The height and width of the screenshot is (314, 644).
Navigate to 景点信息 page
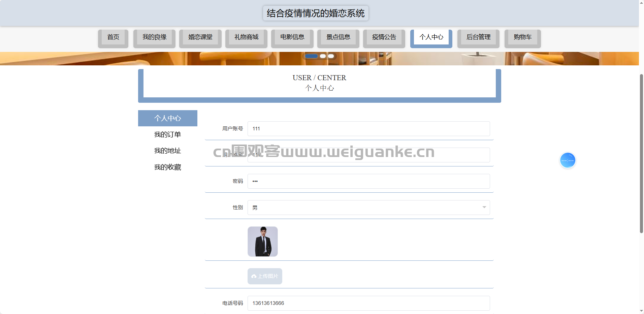pos(338,37)
